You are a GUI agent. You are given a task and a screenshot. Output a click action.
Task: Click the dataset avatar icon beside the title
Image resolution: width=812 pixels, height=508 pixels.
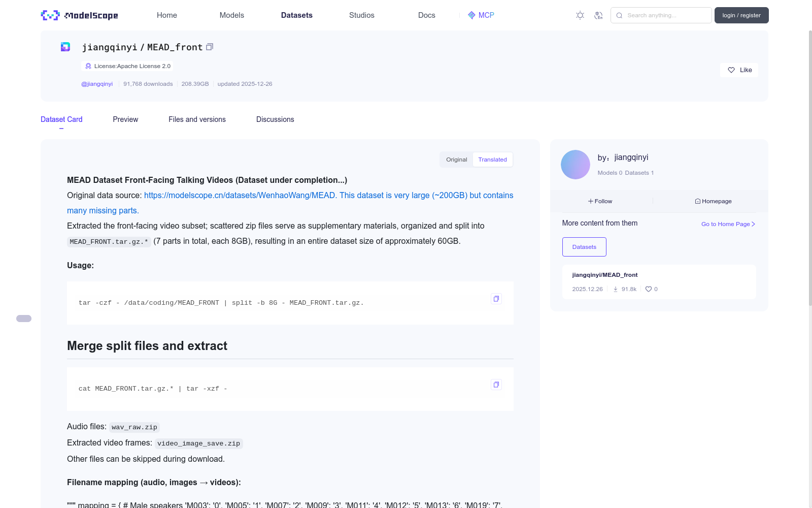pyautogui.click(x=65, y=47)
